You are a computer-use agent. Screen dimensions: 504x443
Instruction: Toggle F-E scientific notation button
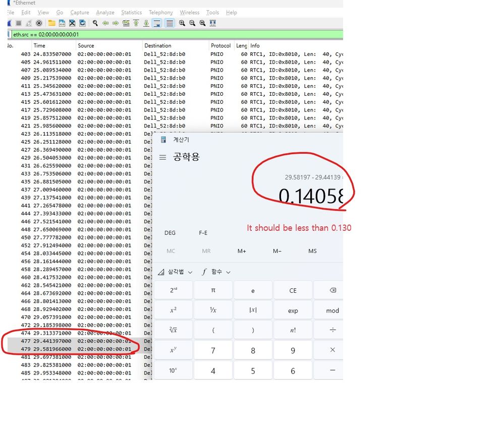click(x=203, y=233)
